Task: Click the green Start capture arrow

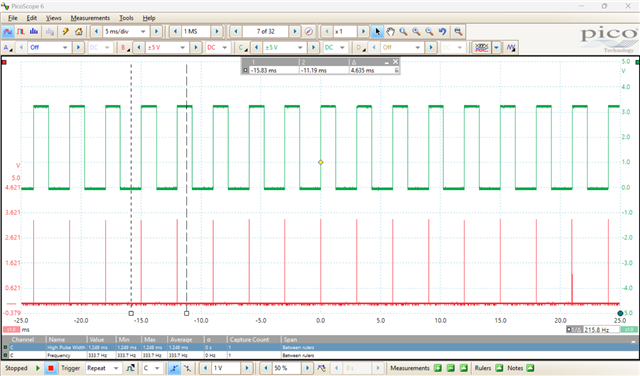Action: (x=38, y=368)
